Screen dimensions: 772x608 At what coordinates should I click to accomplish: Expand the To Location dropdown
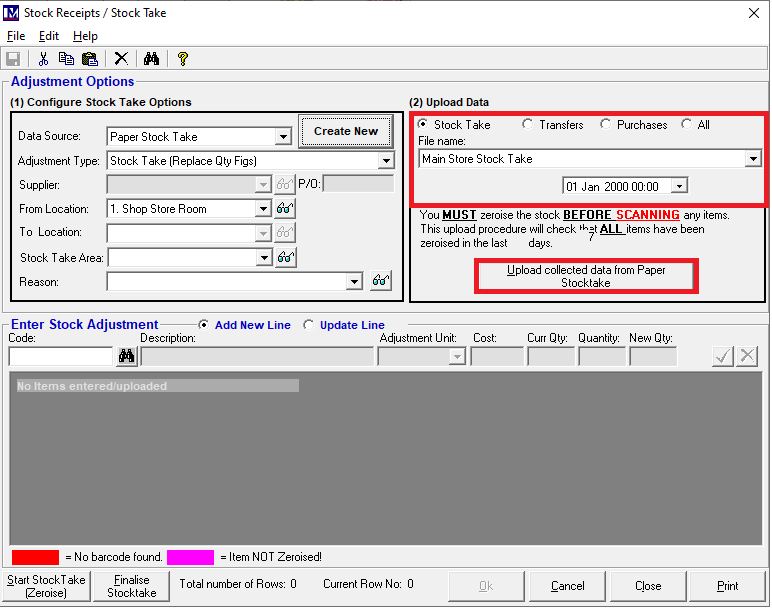(x=263, y=232)
